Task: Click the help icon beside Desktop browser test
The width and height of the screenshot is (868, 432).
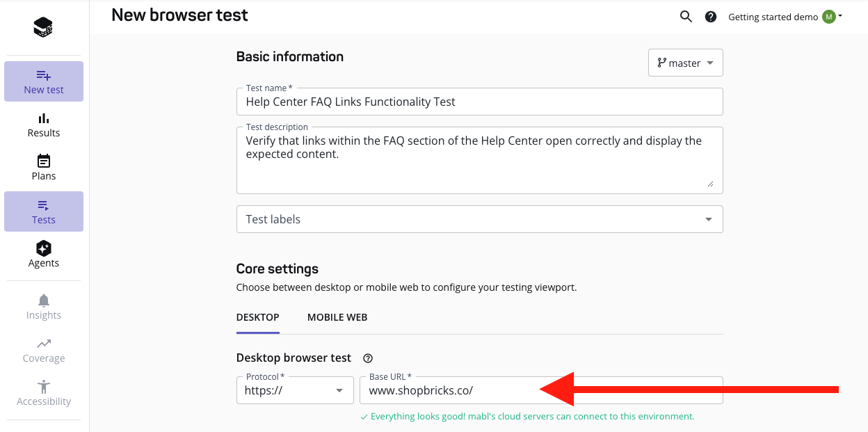Action: 368,358
